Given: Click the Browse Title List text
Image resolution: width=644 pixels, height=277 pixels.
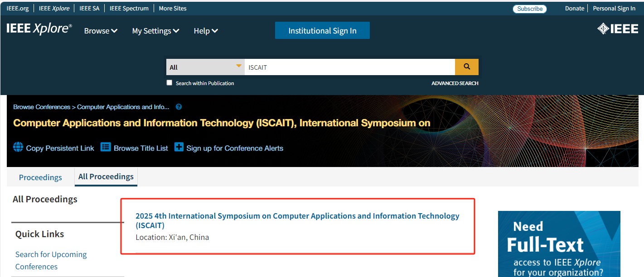Looking at the screenshot, I should click(141, 148).
